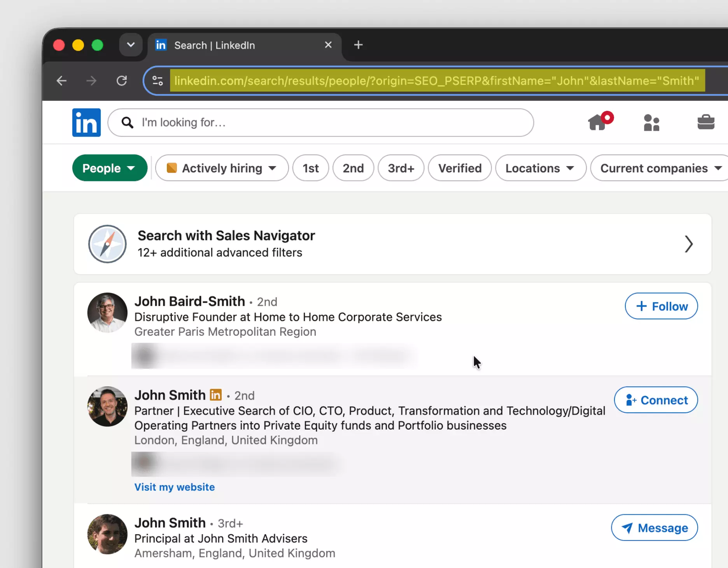Open a new browser tab with plus
The height and width of the screenshot is (568, 728).
(358, 45)
